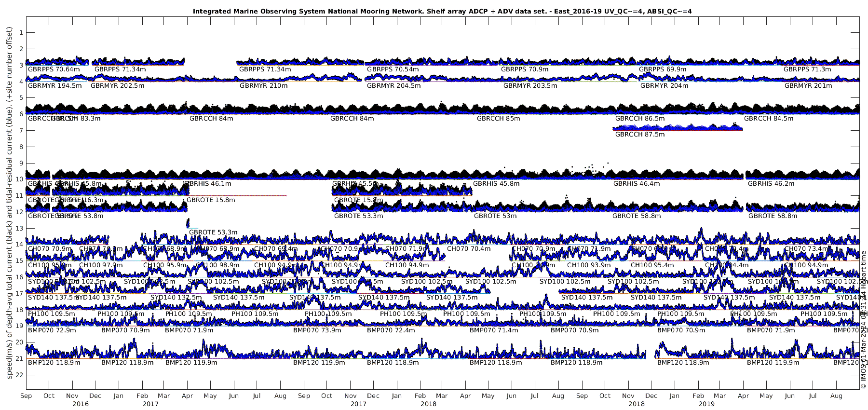Click the y-axis tick label "8"
Image resolution: width=868 pixels, height=410 pixels.
(x=21, y=147)
